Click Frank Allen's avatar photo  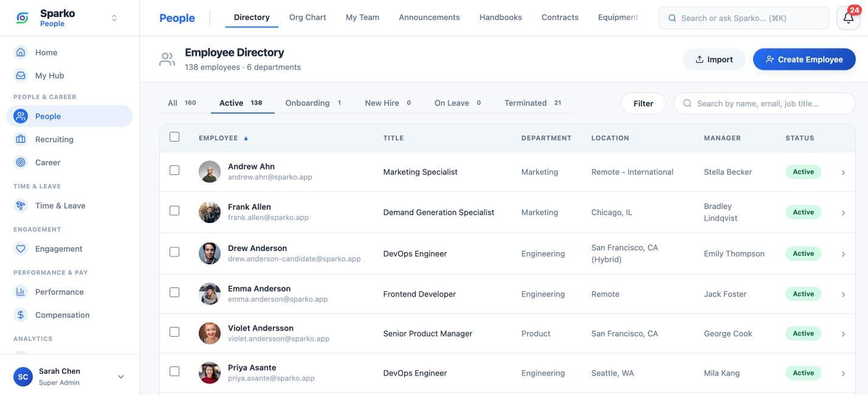click(210, 212)
